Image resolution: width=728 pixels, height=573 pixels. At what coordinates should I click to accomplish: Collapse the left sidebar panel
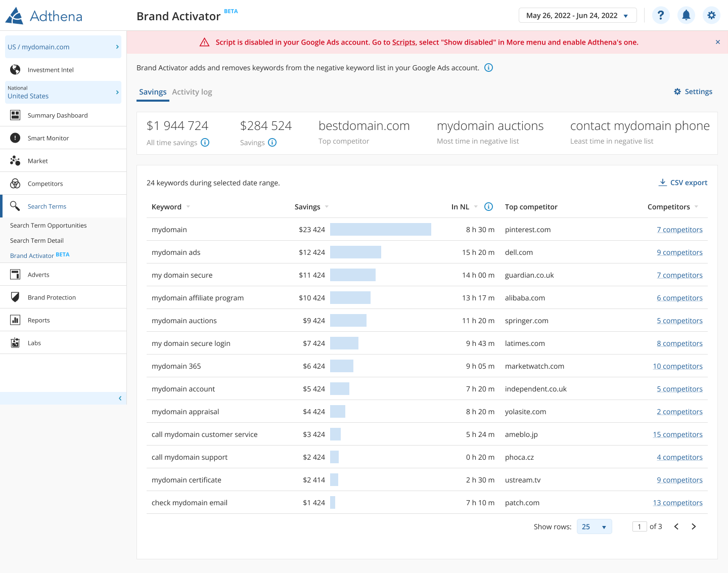click(x=120, y=399)
